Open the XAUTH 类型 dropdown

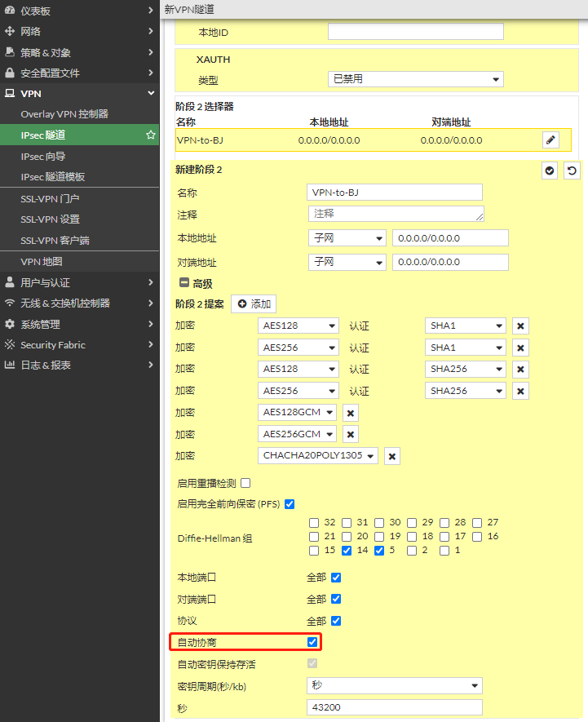tap(415, 79)
